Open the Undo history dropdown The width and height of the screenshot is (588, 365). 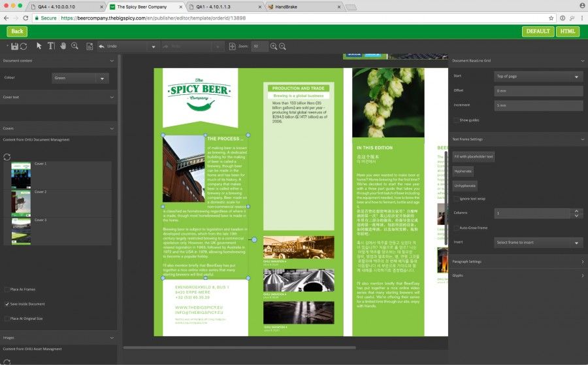[x=154, y=46]
